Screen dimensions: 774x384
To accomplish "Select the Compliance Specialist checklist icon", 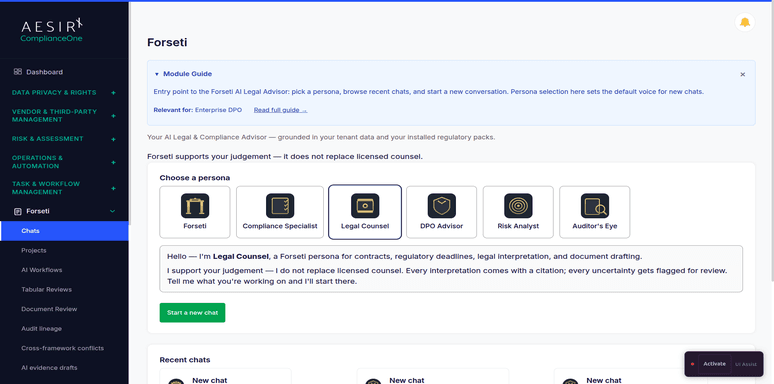I will pos(280,206).
